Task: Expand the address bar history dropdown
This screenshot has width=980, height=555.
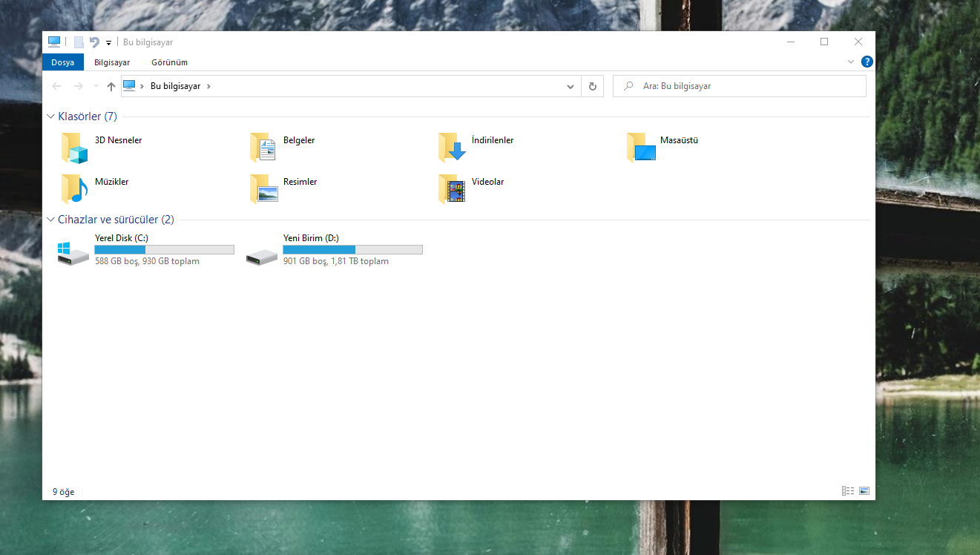Action: pyautogui.click(x=570, y=86)
